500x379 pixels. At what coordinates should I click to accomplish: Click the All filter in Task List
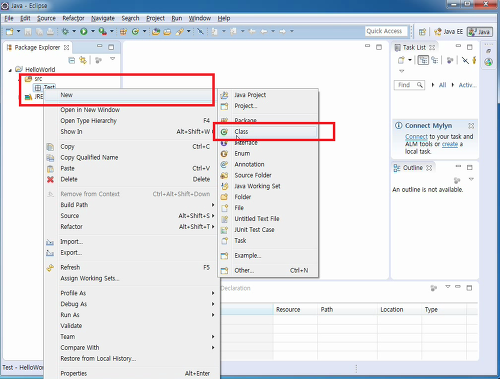pos(442,85)
